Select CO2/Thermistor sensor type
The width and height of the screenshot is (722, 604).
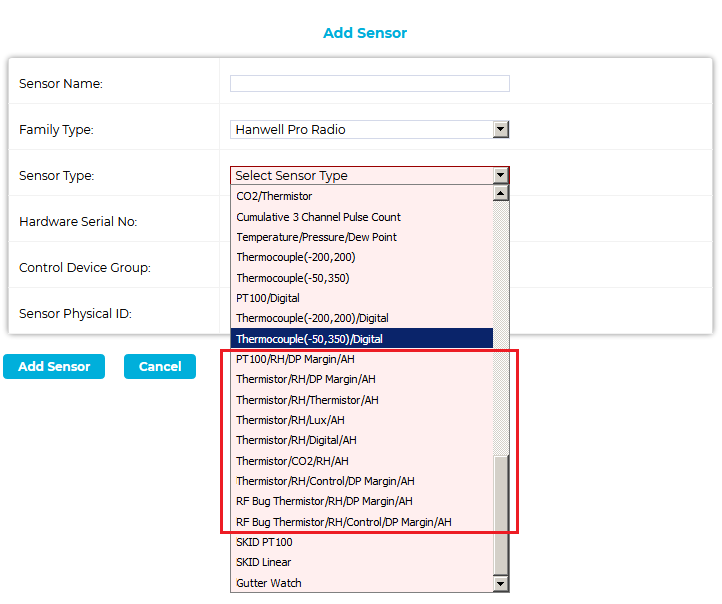click(x=274, y=197)
